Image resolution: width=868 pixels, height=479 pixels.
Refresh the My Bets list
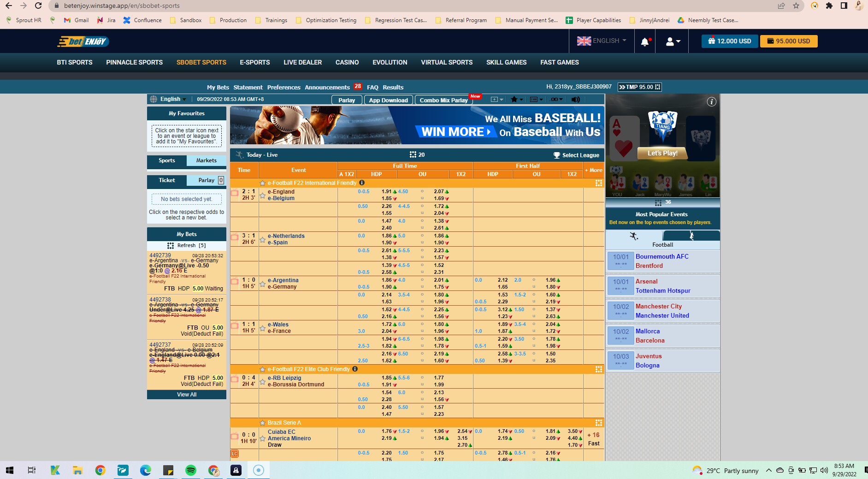pos(187,245)
